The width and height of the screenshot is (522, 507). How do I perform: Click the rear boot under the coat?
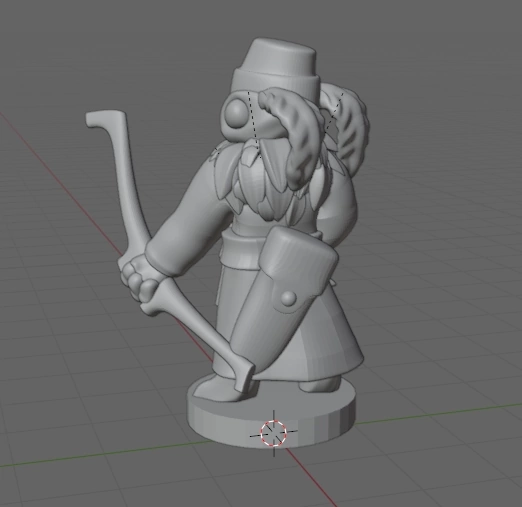(319, 386)
